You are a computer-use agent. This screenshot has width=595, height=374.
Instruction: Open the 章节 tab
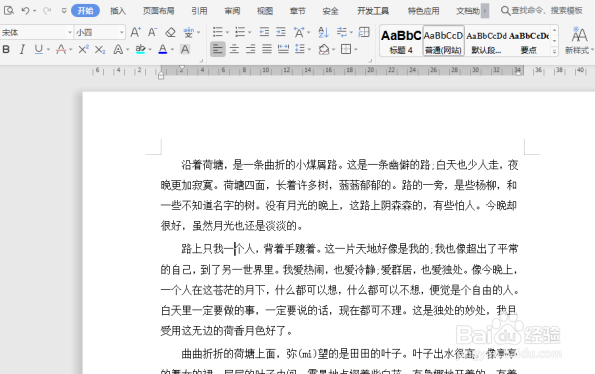(x=298, y=11)
